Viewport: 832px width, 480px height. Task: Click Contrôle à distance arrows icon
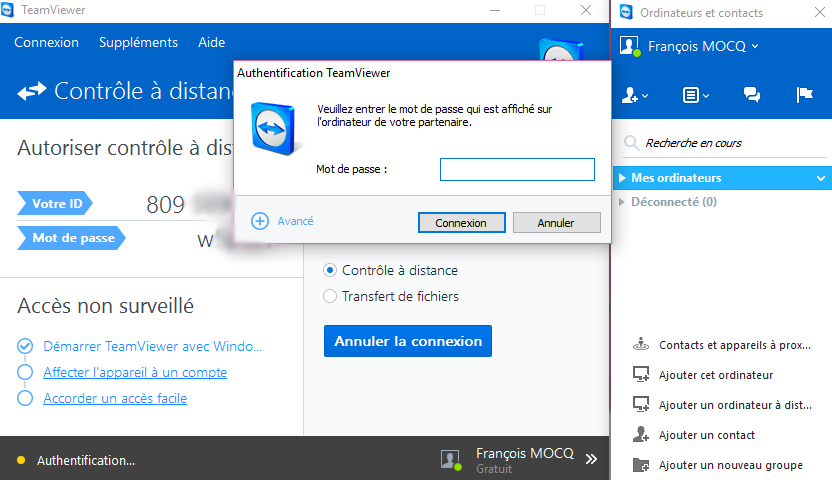[x=32, y=91]
